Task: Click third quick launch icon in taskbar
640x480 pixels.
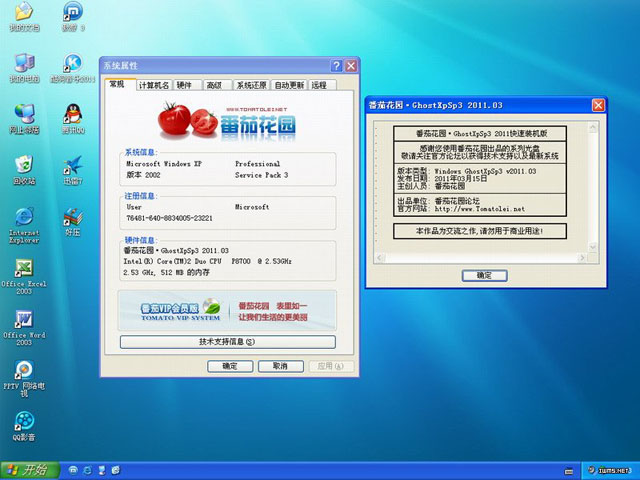Action: tap(102, 470)
